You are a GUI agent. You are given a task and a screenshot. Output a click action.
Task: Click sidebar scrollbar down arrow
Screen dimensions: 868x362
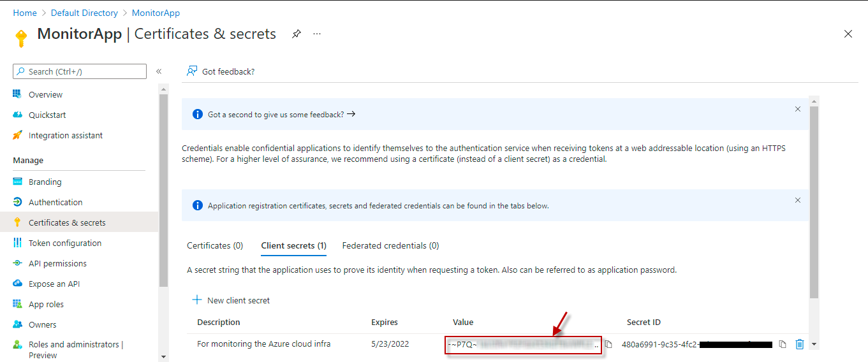(163, 357)
